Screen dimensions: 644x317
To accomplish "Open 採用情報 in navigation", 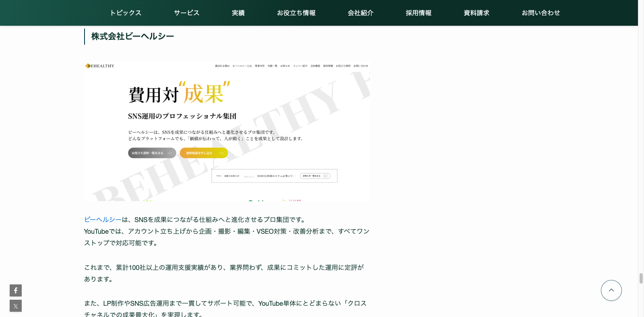I will (x=419, y=13).
